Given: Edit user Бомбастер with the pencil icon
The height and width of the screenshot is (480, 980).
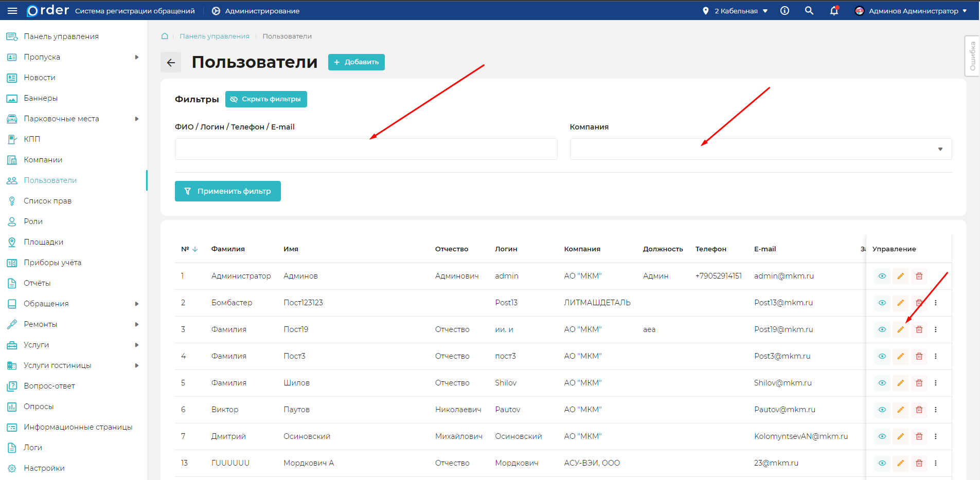Looking at the screenshot, I should (900, 303).
